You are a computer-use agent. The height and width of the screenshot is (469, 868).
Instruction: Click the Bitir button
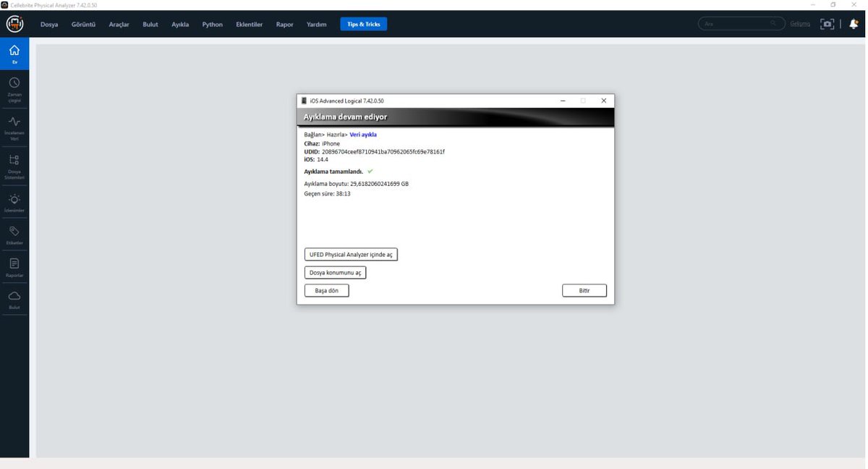(584, 290)
